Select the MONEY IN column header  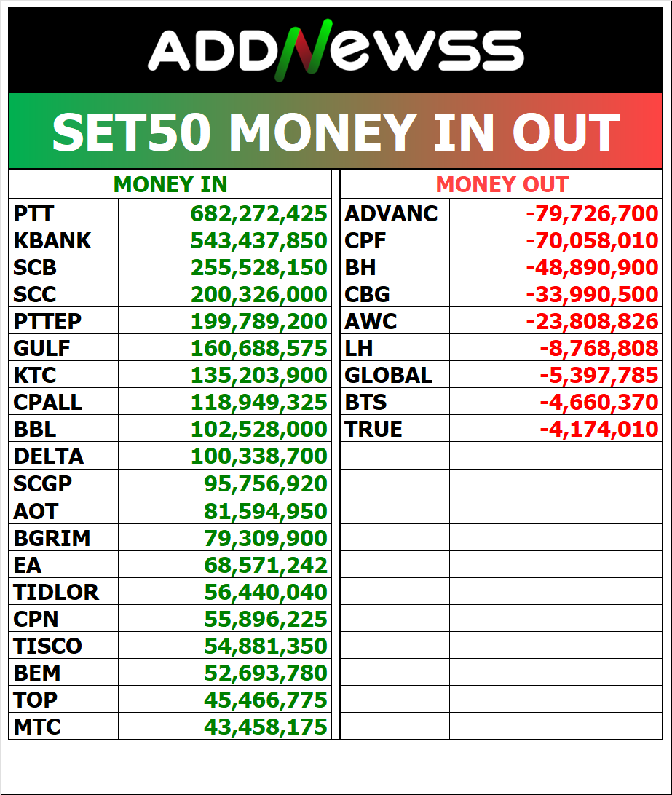tap(170, 185)
